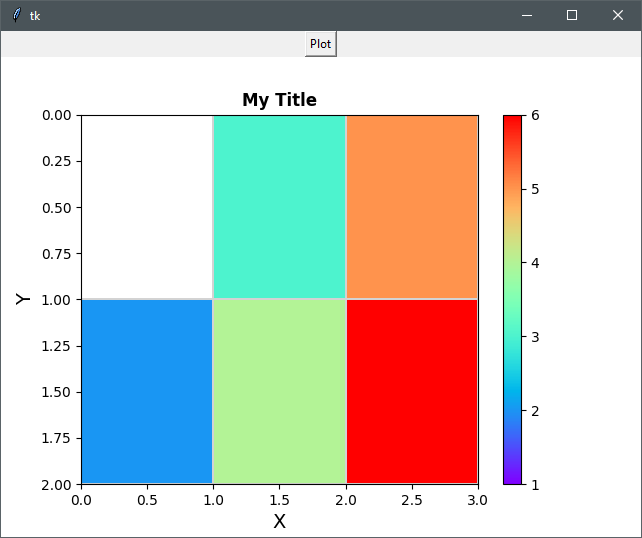Click y-axis tick label 1.75
Viewport: 642px width, 538px height.
tap(57, 439)
